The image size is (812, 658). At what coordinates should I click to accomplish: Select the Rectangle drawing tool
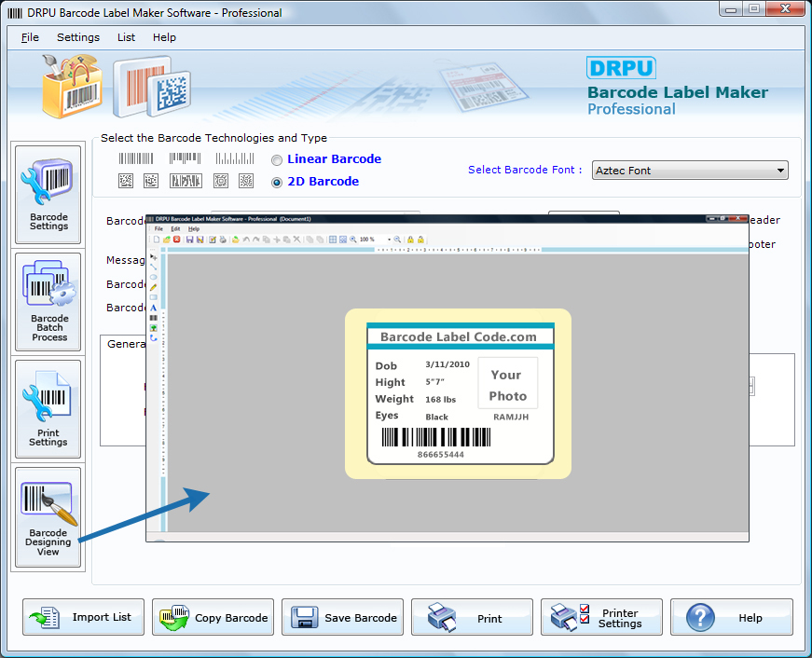154,297
